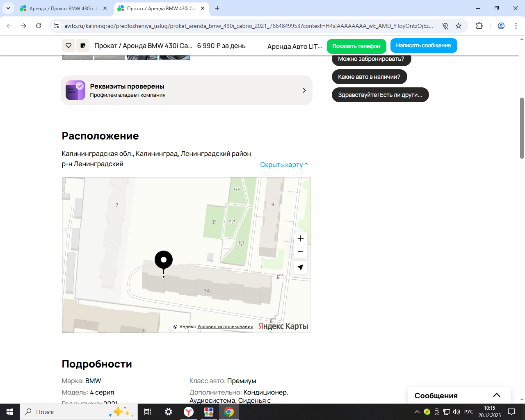This screenshot has width=525, height=420.
Task: Go back in browser history
Action: pos(9,26)
